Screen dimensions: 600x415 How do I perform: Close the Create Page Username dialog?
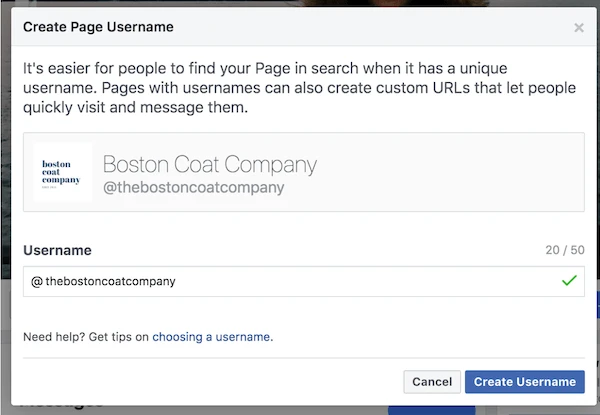pos(579,28)
